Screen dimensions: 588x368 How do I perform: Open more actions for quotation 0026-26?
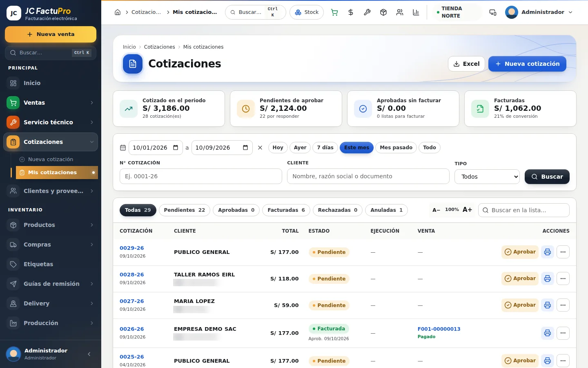tap(563, 333)
